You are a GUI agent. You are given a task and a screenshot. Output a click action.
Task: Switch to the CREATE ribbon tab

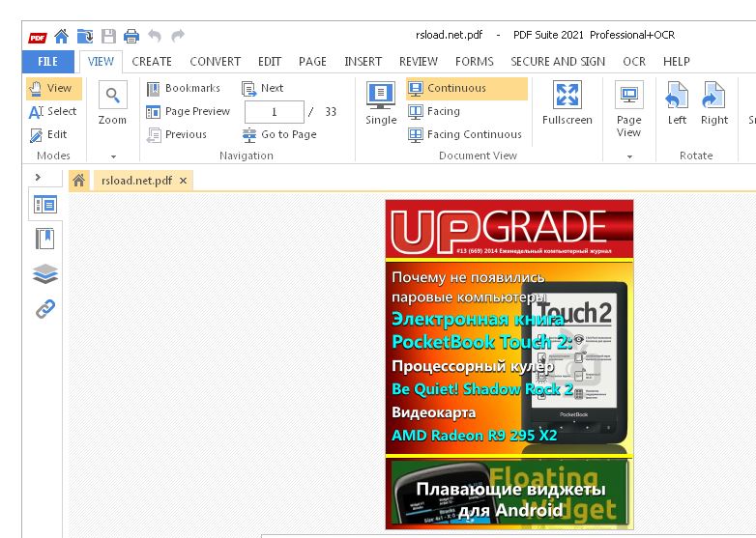(x=152, y=62)
